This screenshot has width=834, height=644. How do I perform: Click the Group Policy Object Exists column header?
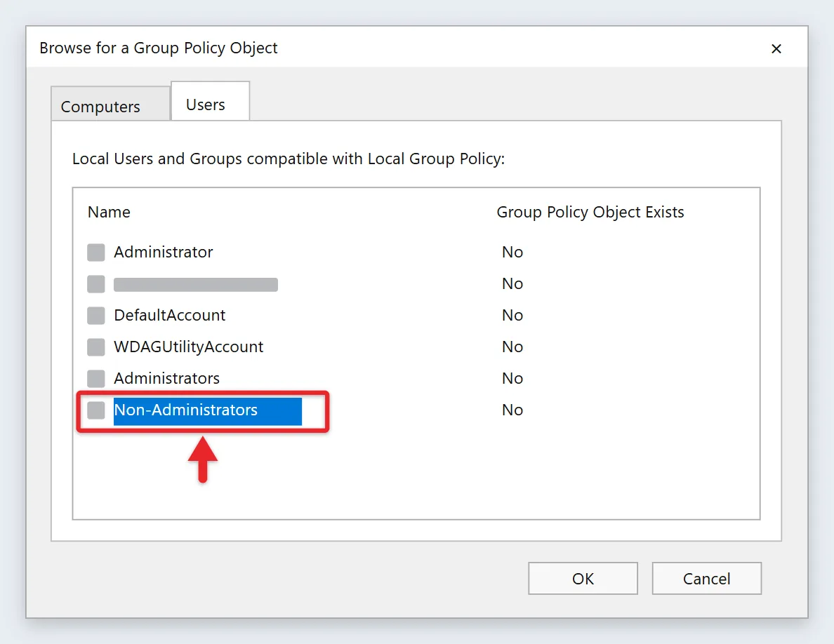click(590, 212)
